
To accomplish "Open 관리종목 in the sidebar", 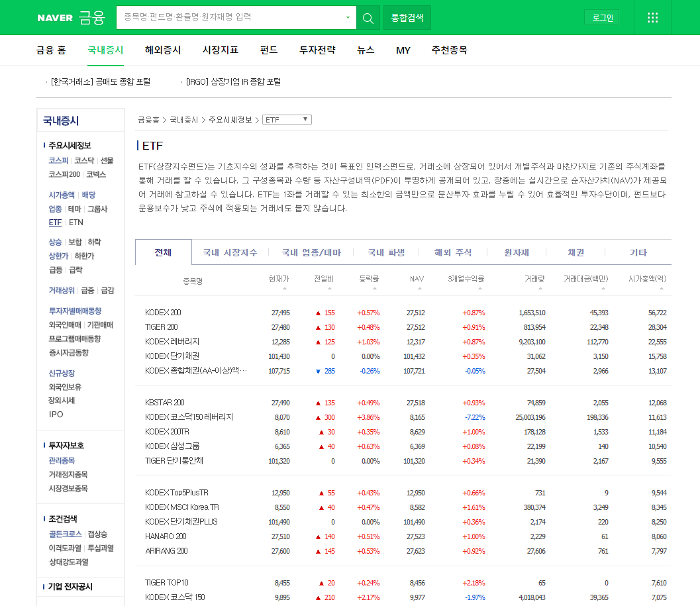I will click(62, 460).
